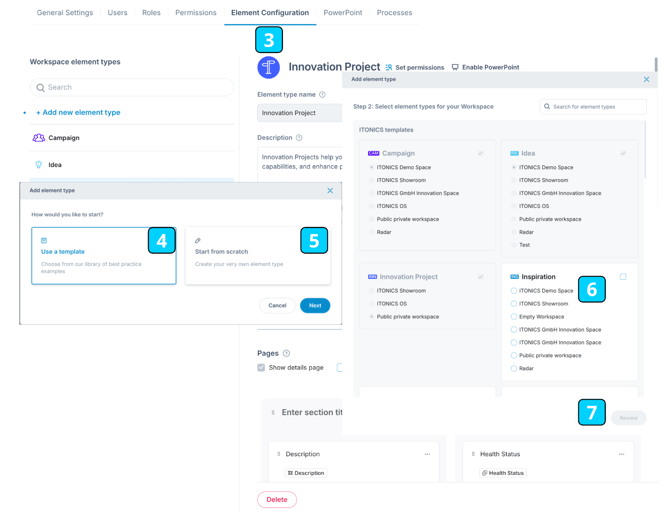
Task: Open Set permissions for Innovation Project
Action: point(415,67)
